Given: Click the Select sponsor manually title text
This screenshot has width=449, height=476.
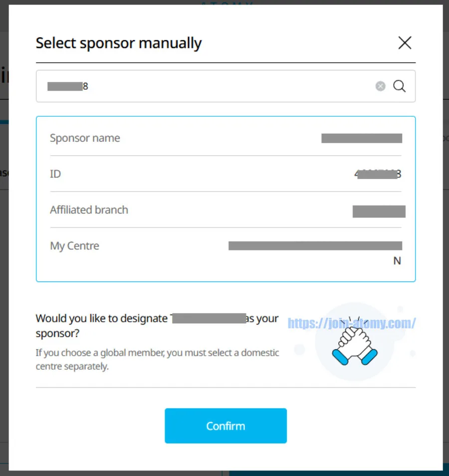Looking at the screenshot, I should [x=118, y=43].
